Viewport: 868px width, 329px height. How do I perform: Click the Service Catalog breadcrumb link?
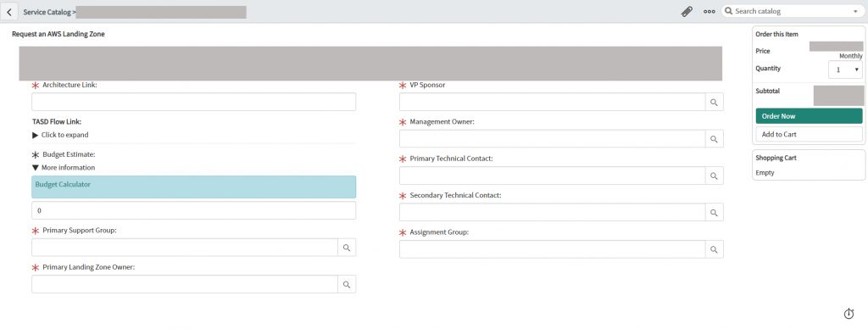(47, 11)
